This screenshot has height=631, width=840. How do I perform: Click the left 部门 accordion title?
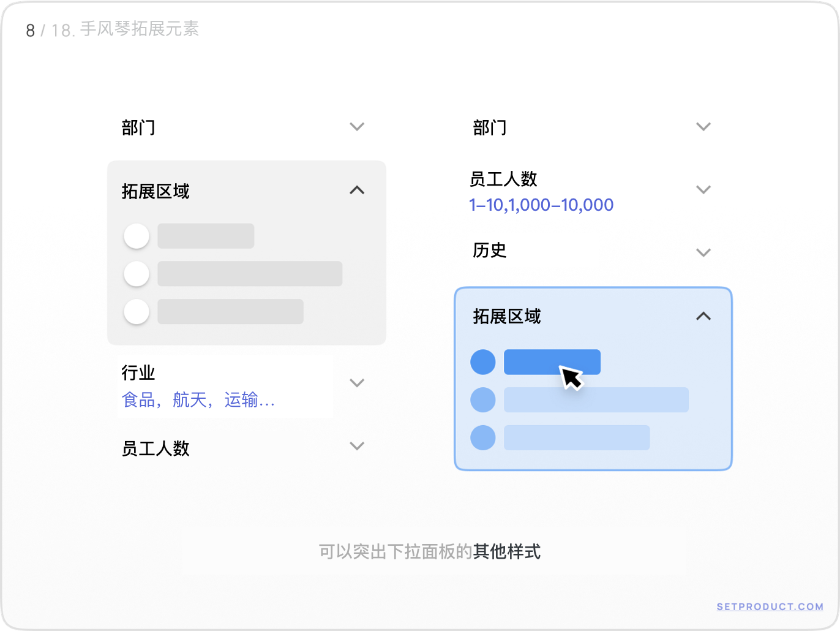coord(138,127)
